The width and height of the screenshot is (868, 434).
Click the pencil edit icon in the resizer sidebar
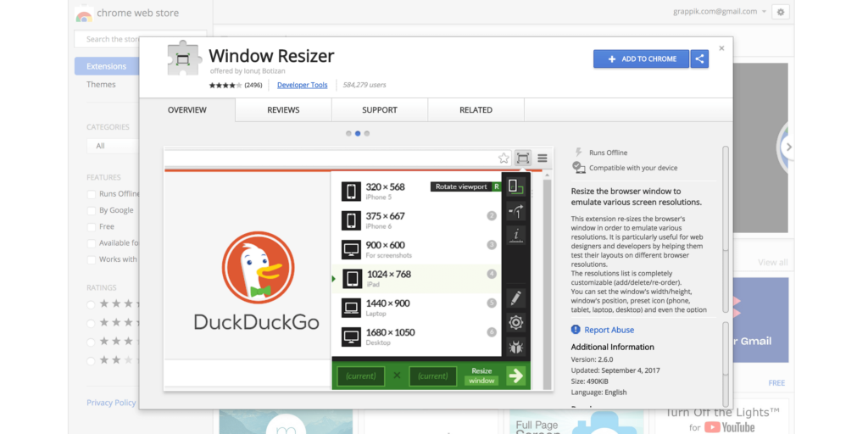click(x=515, y=298)
